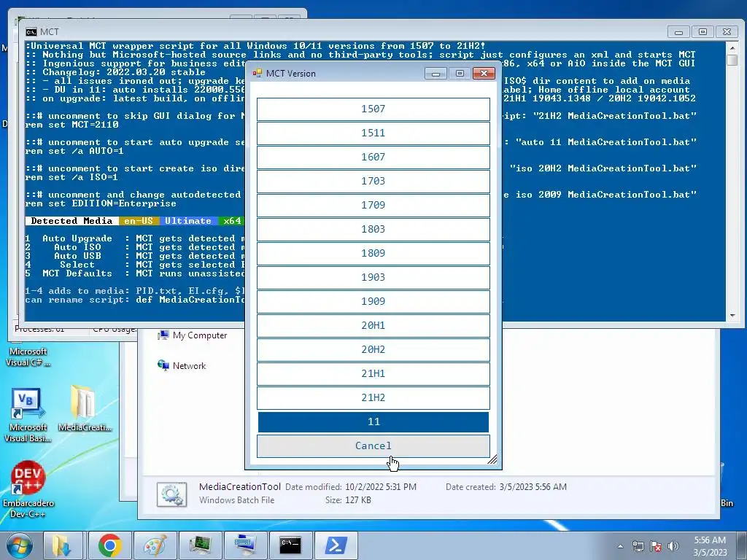Screen dimensions: 747x560
Task: Select version 1507 in MCT Version dialog
Action: click(x=373, y=109)
